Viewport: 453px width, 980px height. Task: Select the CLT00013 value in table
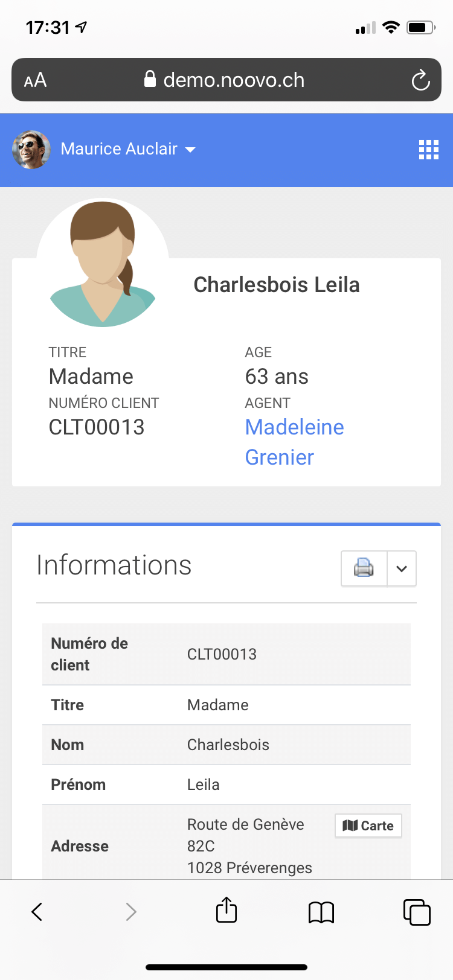[222, 654]
